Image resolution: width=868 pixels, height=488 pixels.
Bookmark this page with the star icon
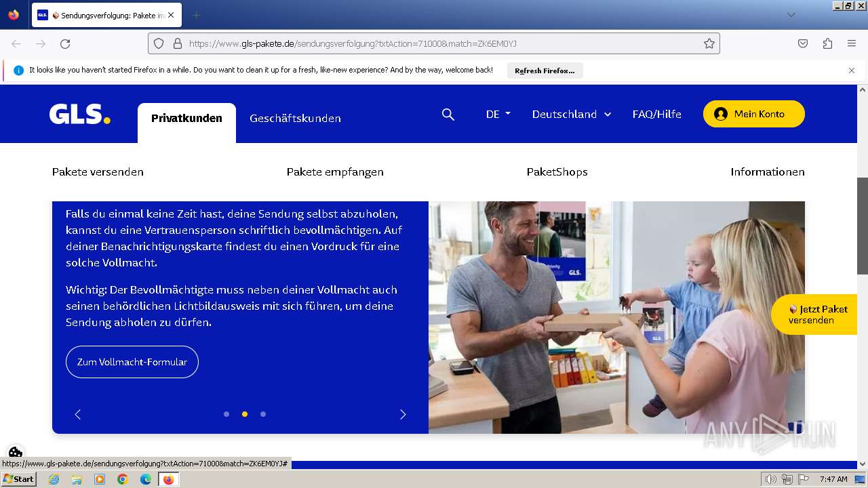tap(709, 43)
